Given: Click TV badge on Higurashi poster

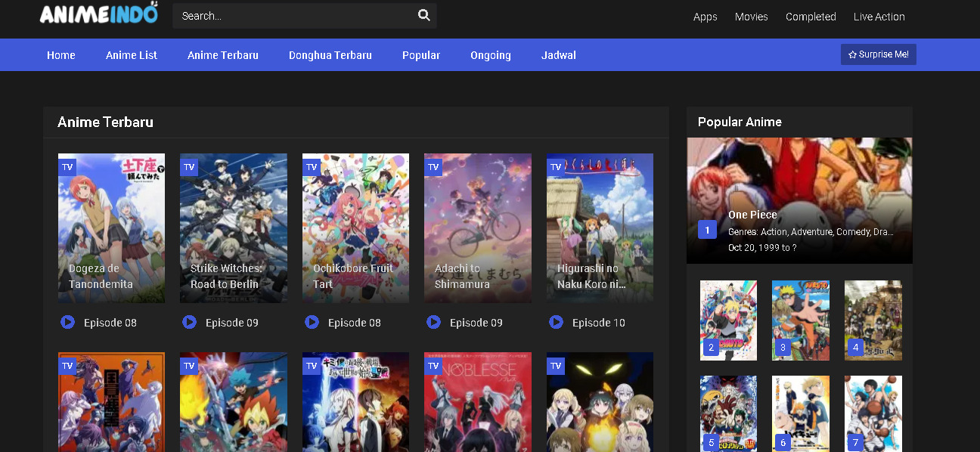Looking at the screenshot, I should tap(556, 167).
